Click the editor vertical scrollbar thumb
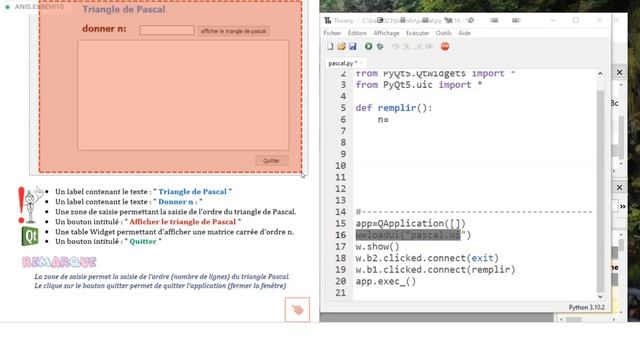The height and width of the screenshot is (360, 640). coord(600,190)
